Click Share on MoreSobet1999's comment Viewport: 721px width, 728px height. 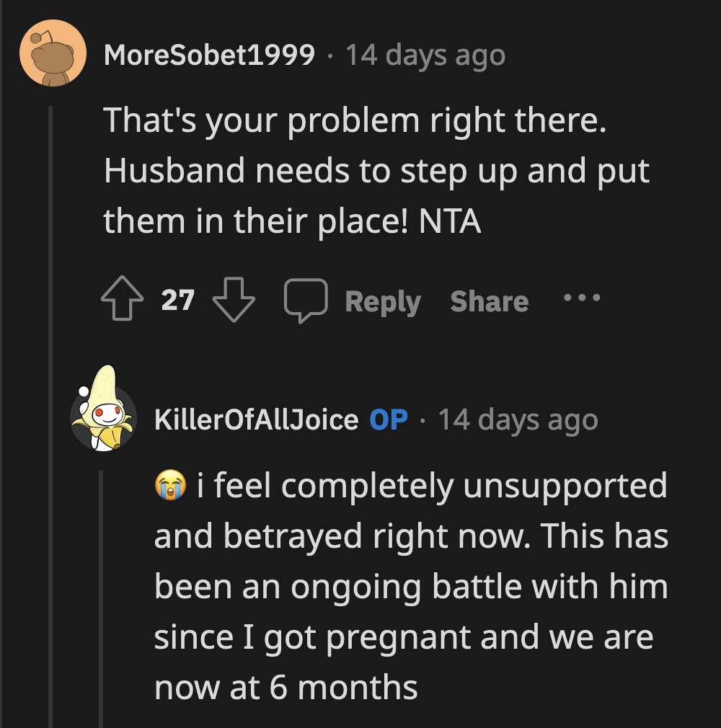[x=489, y=301]
